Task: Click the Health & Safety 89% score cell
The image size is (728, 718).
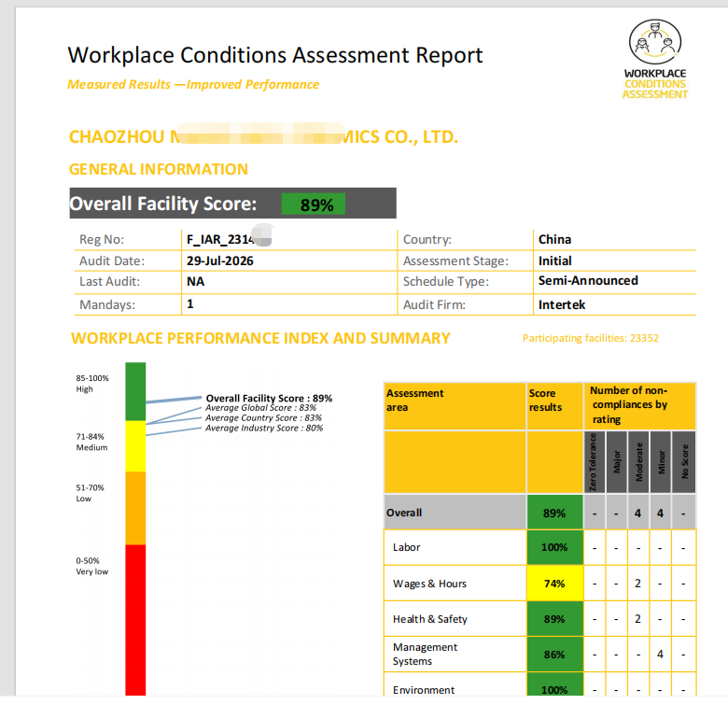Action: coord(554,619)
